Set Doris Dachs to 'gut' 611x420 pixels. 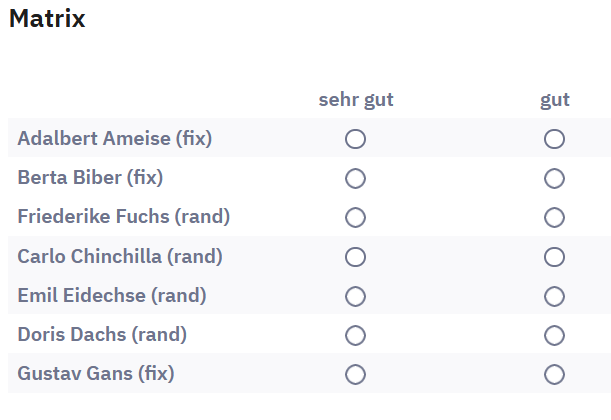pos(555,335)
